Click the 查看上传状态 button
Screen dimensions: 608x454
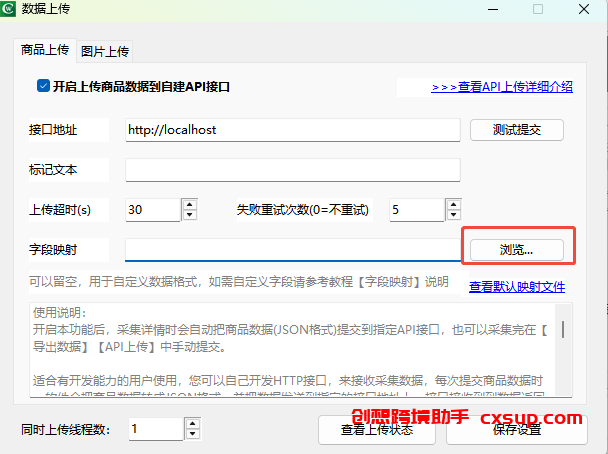point(376,430)
